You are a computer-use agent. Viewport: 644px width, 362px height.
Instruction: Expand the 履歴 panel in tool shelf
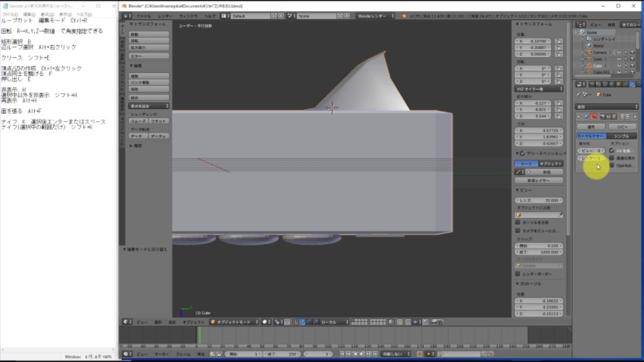coord(136,146)
